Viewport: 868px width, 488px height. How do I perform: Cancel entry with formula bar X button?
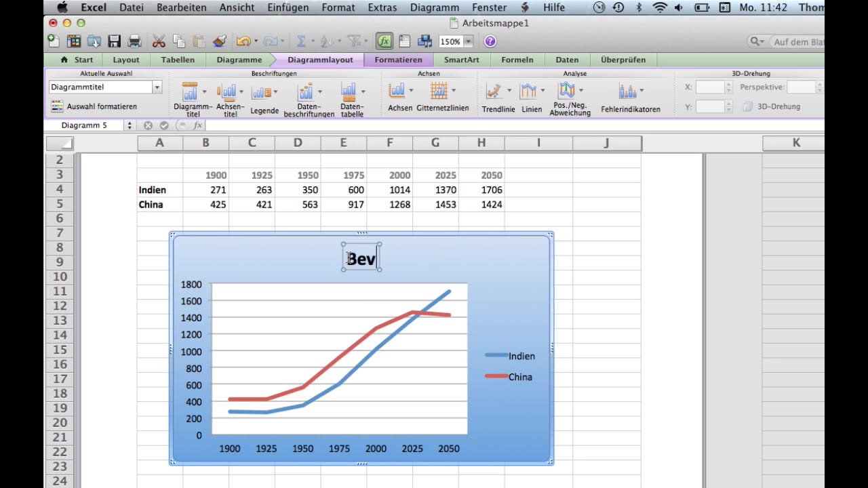[148, 125]
